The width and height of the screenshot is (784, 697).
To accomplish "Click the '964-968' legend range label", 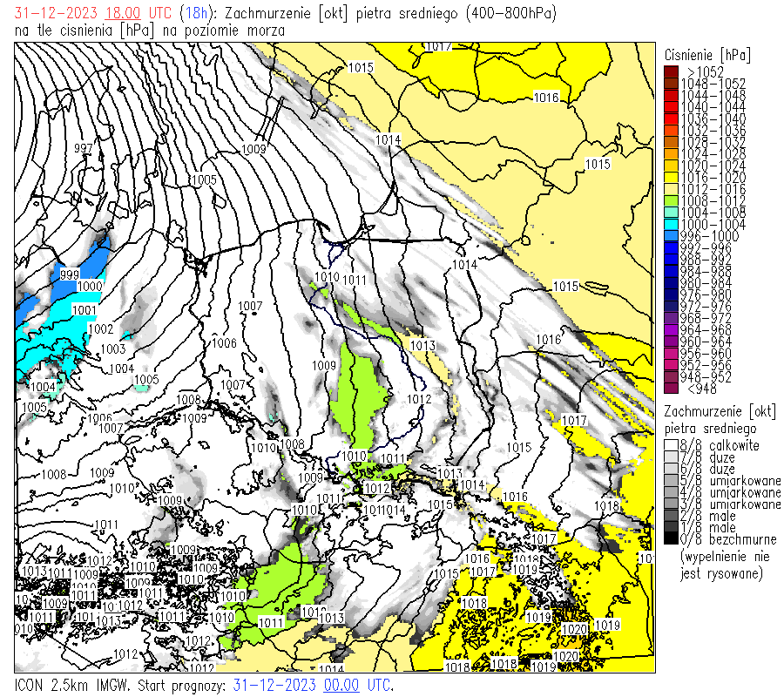I will click(x=706, y=330).
